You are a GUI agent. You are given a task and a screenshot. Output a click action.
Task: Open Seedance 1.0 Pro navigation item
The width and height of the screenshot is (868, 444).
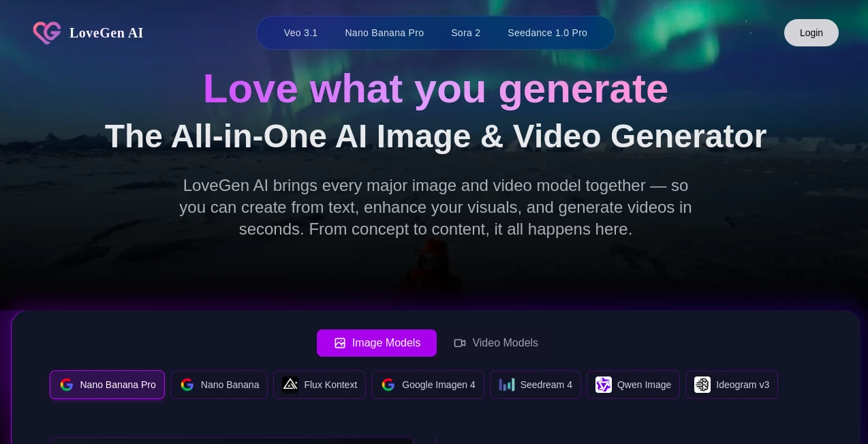(x=547, y=33)
